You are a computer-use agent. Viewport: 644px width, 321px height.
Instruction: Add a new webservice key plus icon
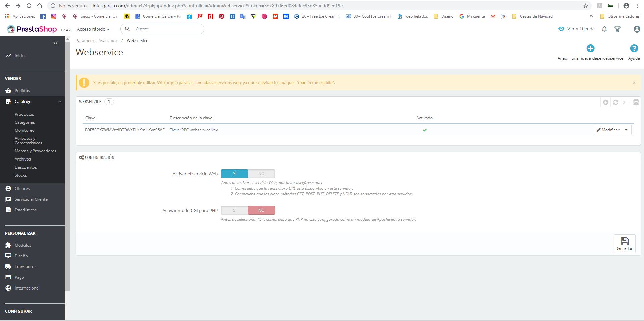[590, 48]
